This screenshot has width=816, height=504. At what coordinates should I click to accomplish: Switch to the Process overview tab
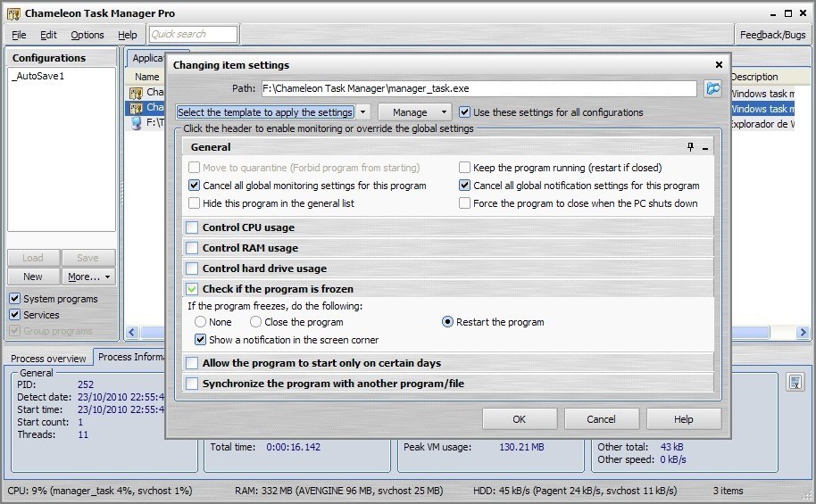(48, 359)
